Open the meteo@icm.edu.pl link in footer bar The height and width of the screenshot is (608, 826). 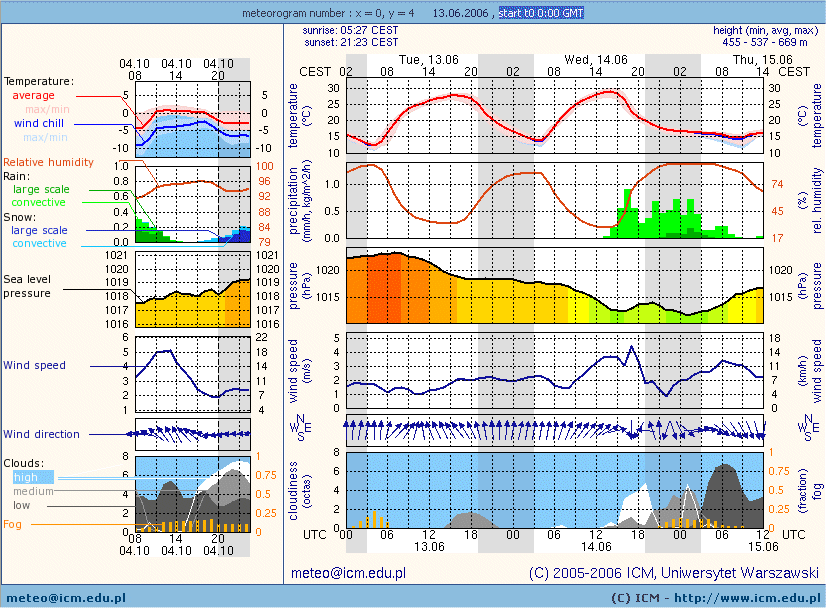click(x=63, y=597)
